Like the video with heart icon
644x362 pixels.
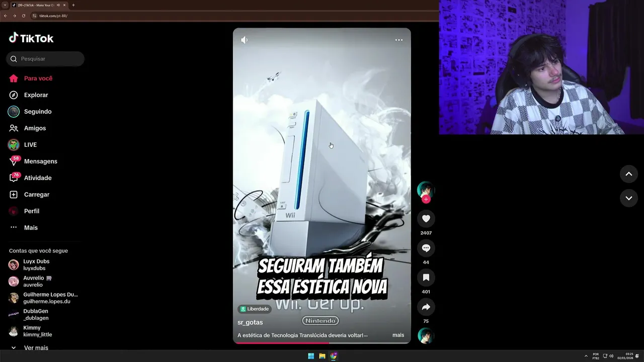point(426,219)
